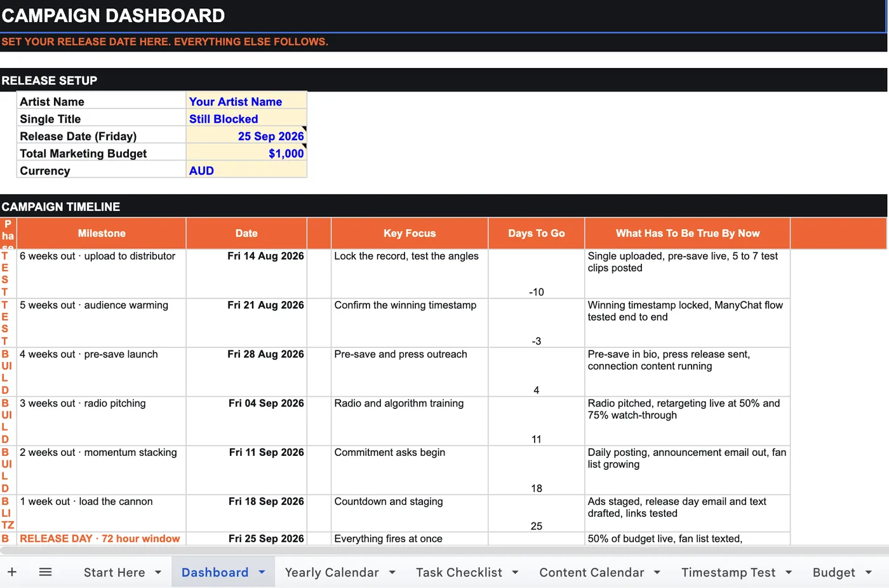Expand the Yearly Calendar tab menu arrow
The height and width of the screenshot is (588, 889).
392,572
